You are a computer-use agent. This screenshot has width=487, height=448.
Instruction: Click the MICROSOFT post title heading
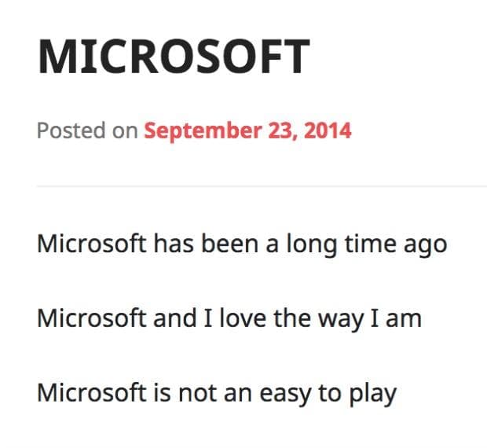coord(174,57)
